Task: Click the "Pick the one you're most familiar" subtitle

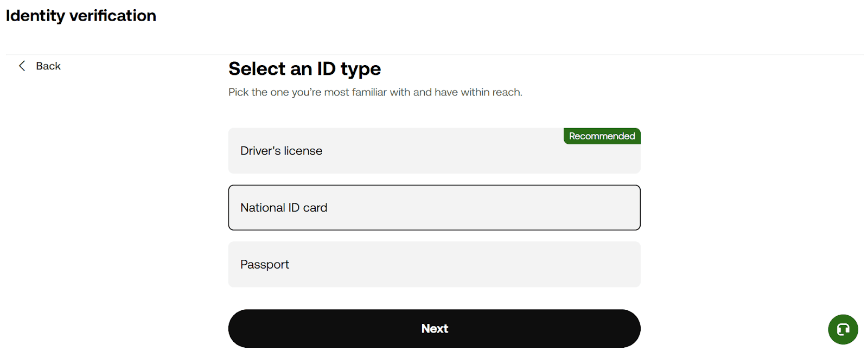Action: (x=375, y=92)
